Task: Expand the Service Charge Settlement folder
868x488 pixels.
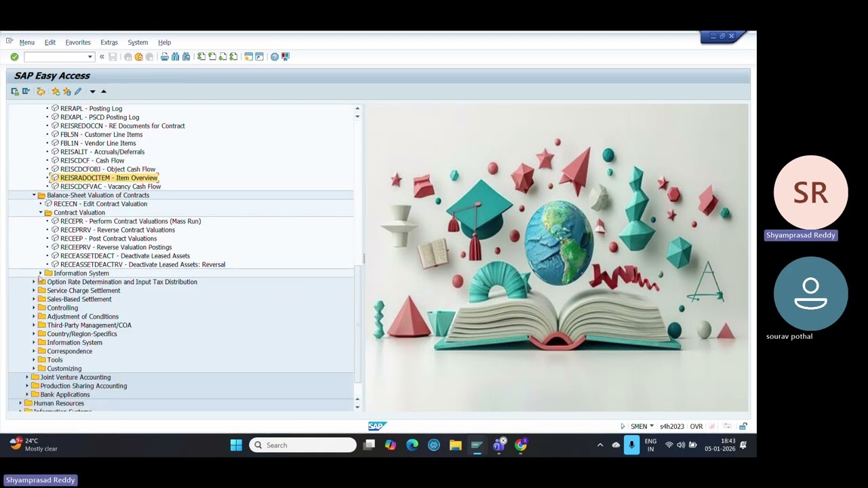Action: [x=34, y=291]
